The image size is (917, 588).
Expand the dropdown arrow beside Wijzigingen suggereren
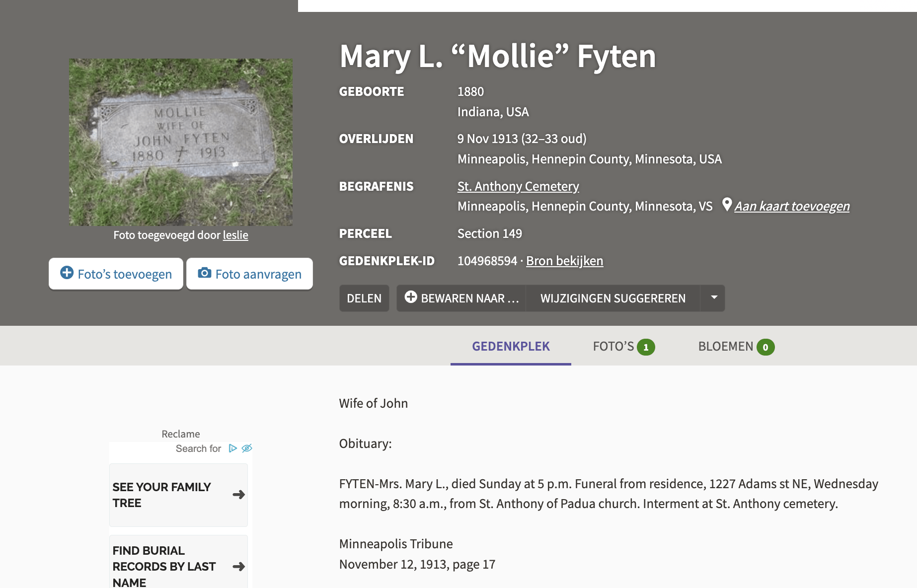714,297
